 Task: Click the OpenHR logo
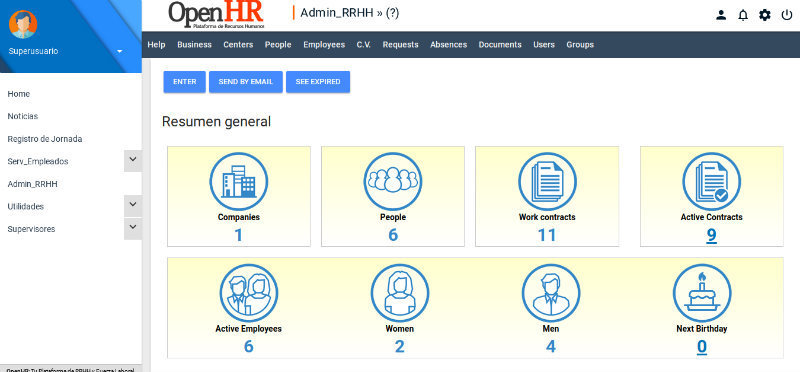coord(216,15)
